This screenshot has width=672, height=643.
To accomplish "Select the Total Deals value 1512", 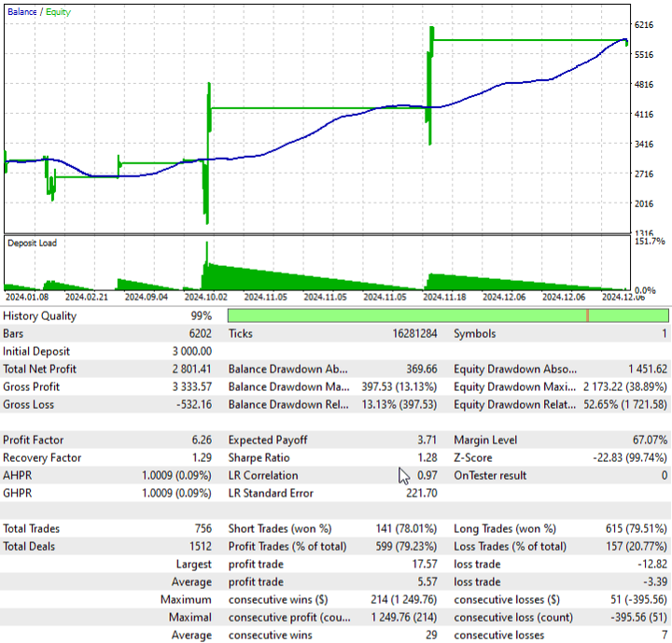I will [201, 546].
